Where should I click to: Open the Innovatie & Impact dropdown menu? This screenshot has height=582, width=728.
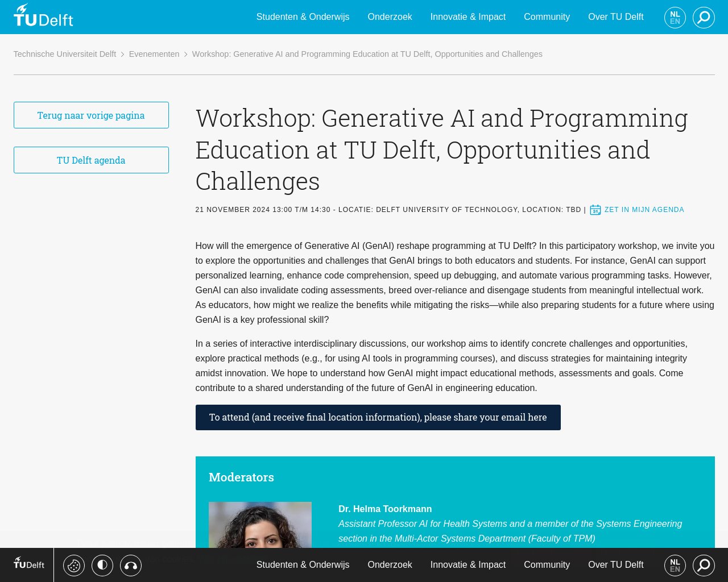pos(468,16)
